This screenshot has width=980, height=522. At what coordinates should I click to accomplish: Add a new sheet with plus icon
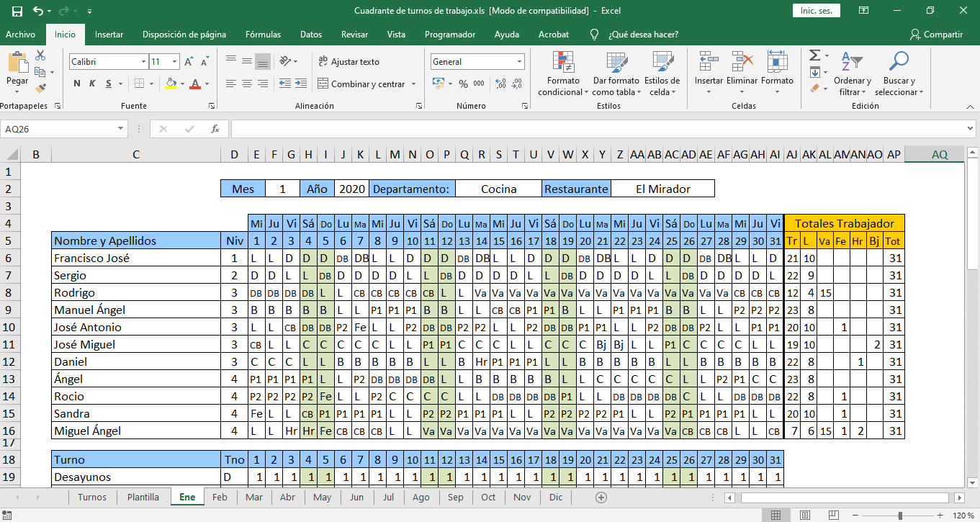[x=601, y=498]
